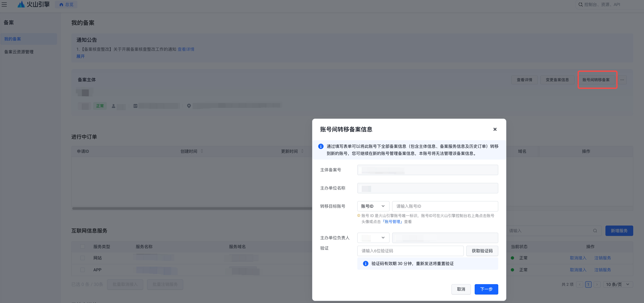Open the hamburger navigation menu
Screen dimensions: 644x303
(4, 5)
